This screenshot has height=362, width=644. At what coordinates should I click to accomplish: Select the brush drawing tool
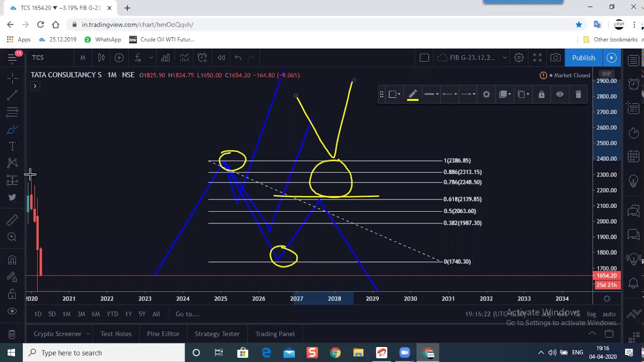[13, 129]
